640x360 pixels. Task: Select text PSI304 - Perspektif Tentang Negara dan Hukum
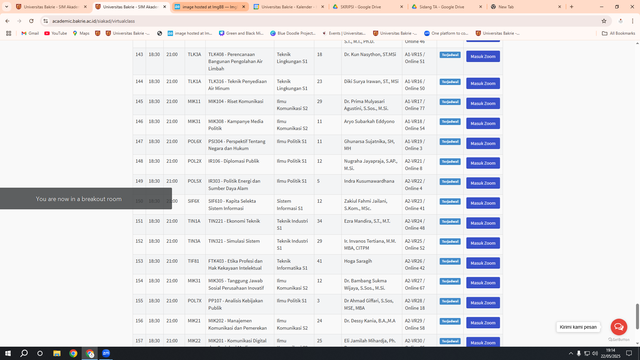237,145
